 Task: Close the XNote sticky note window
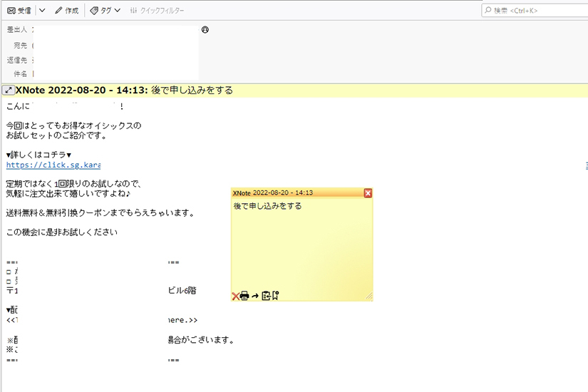click(x=368, y=193)
